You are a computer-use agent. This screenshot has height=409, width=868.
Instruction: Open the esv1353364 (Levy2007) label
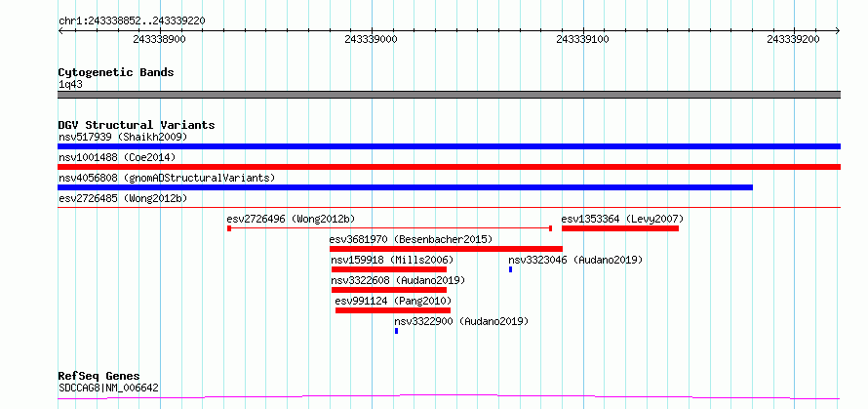click(623, 219)
